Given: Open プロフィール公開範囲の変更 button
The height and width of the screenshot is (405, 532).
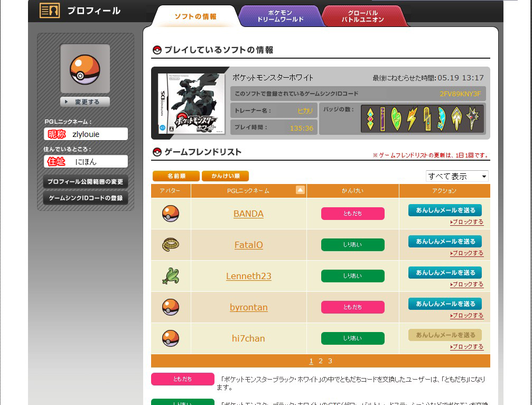Looking at the screenshot, I should 85,182.
